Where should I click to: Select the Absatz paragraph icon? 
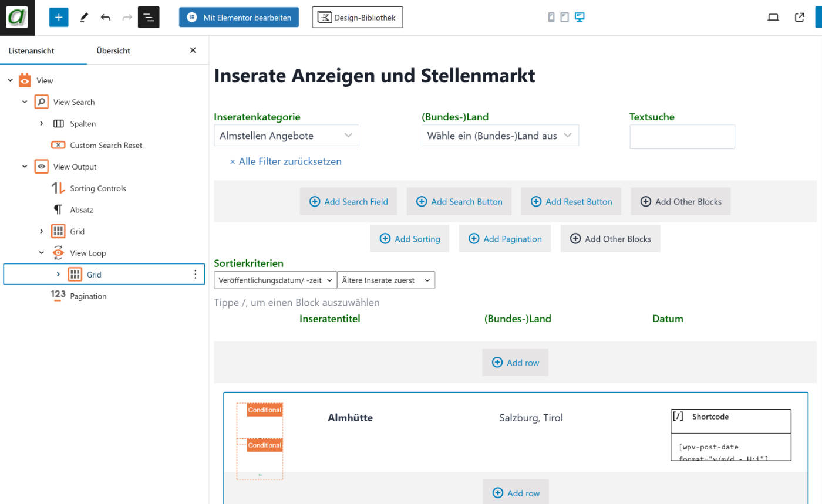58,209
